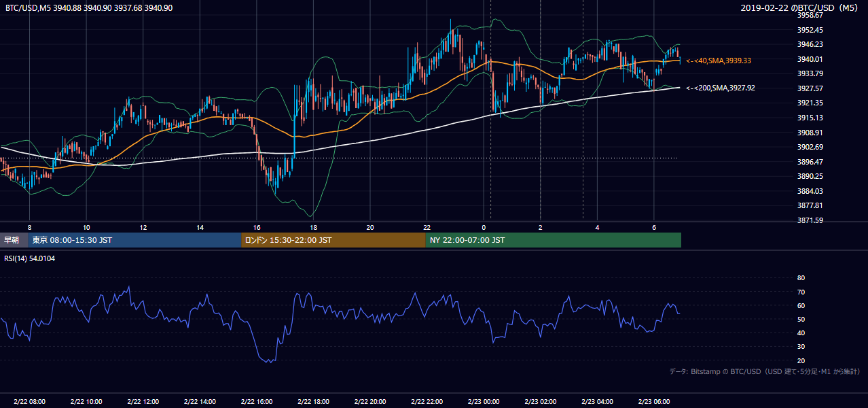Click the hour label 10 on chart axis
Viewport: 868px width, 408px height.
[86, 227]
